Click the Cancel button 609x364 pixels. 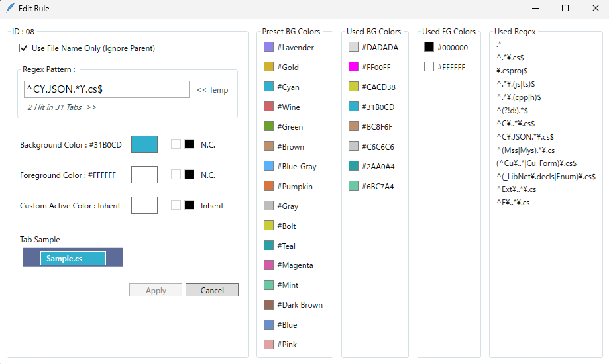212,290
